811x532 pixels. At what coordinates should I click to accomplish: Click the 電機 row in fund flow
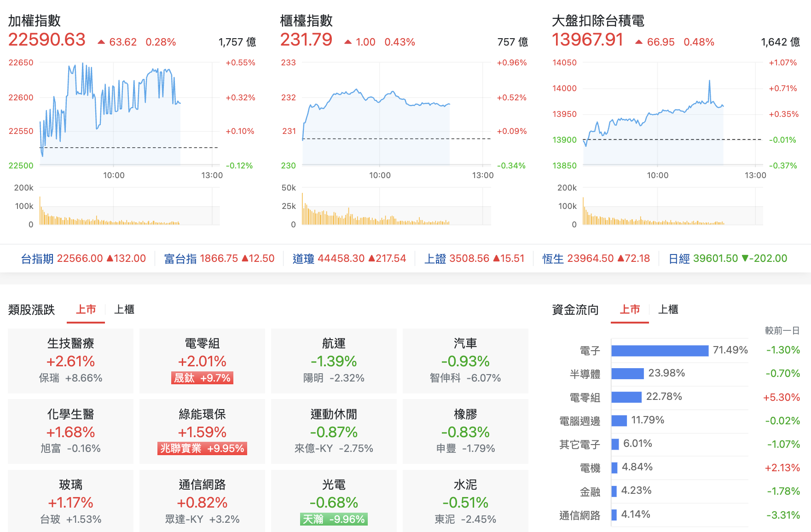click(x=679, y=468)
